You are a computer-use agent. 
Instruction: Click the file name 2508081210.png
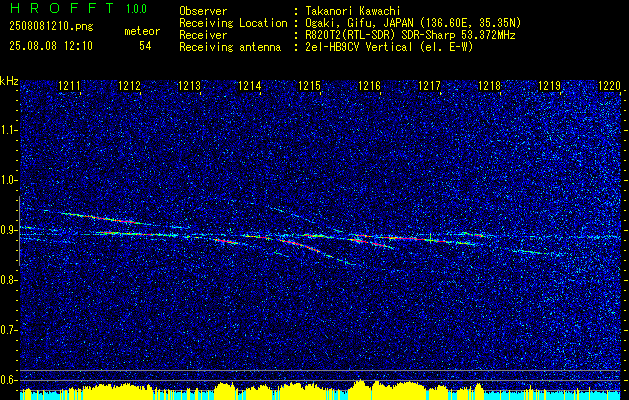click(51, 27)
